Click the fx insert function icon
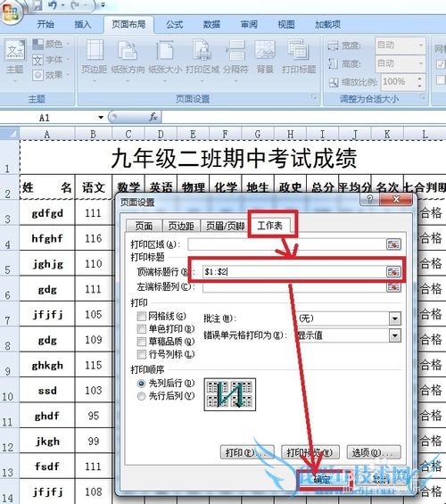The width and height of the screenshot is (446, 504). tap(153, 117)
